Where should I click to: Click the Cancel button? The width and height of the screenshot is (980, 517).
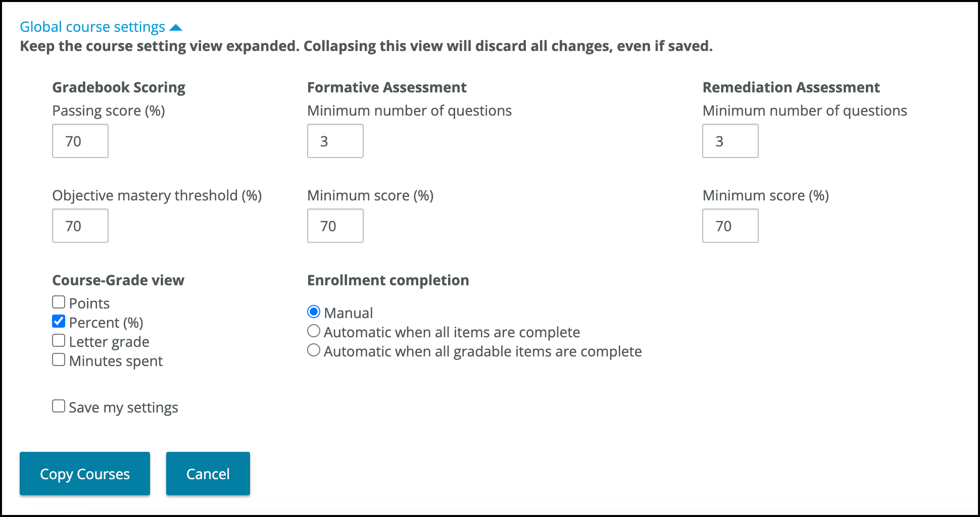tap(208, 474)
